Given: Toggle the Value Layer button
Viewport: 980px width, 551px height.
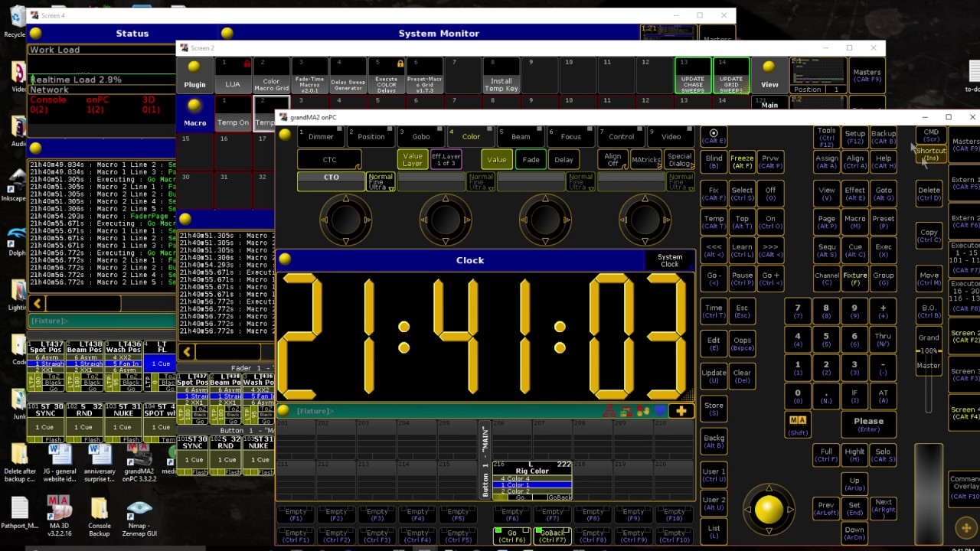Looking at the screenshot, I should (413, 159).
